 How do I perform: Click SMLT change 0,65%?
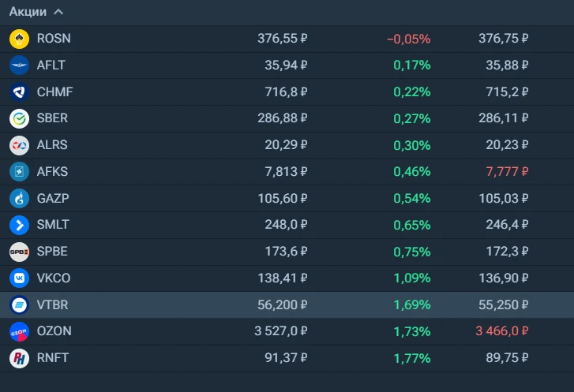click(x=412, y=225)
